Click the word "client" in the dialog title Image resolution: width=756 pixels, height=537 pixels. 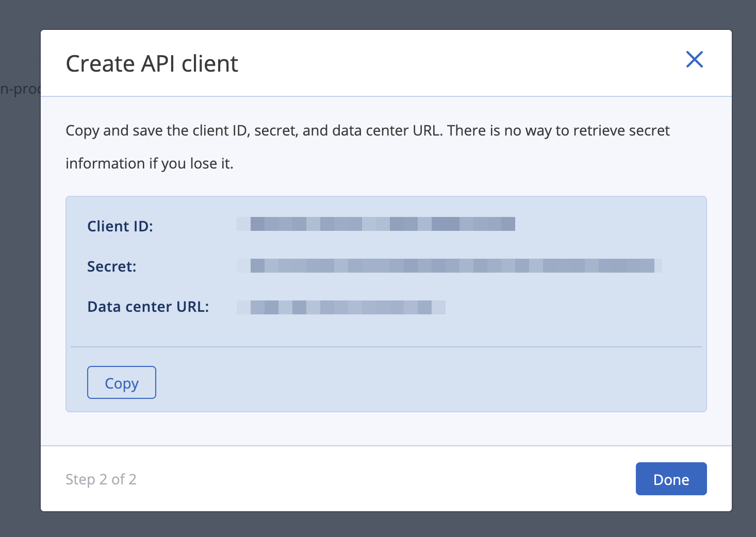tap(209, 64)
